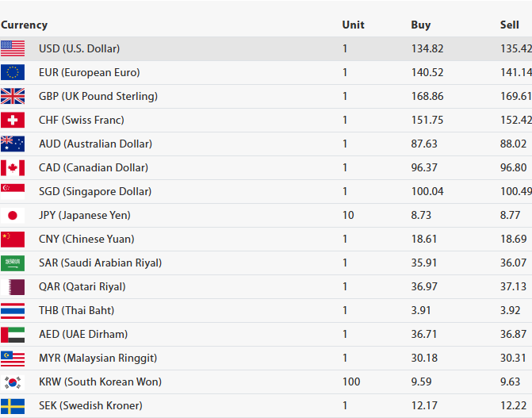Select the Qatar flag icon

(x=13, y=286)
